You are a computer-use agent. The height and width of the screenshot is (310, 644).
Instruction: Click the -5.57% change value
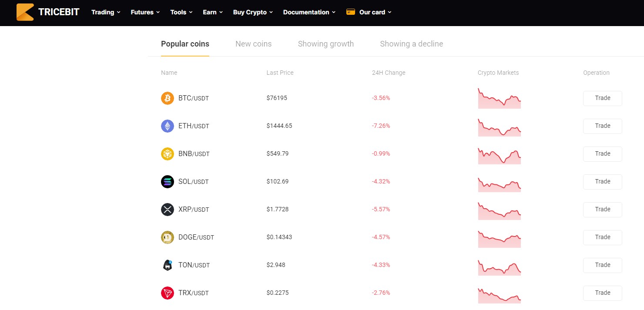tap(381, 210)
